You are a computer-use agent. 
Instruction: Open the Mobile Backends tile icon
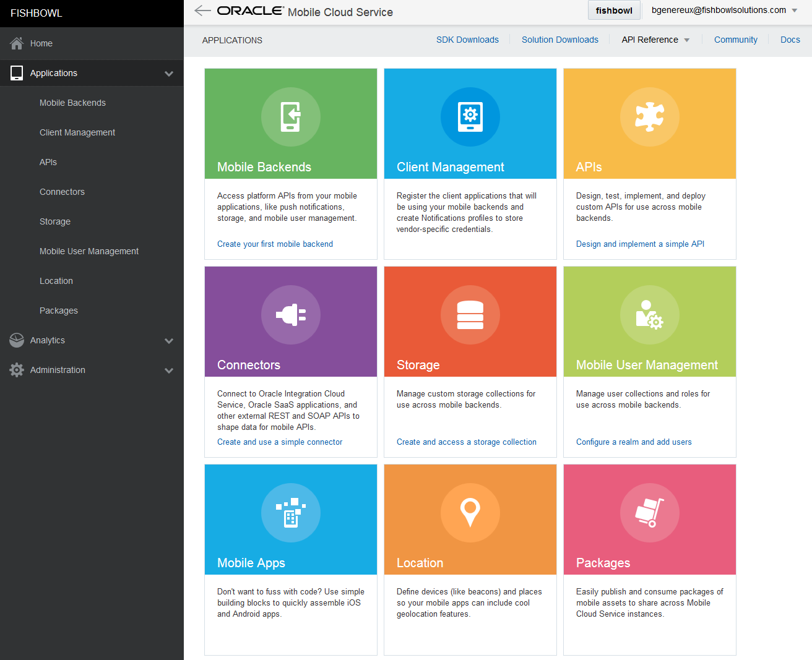[x=291, y=117]
